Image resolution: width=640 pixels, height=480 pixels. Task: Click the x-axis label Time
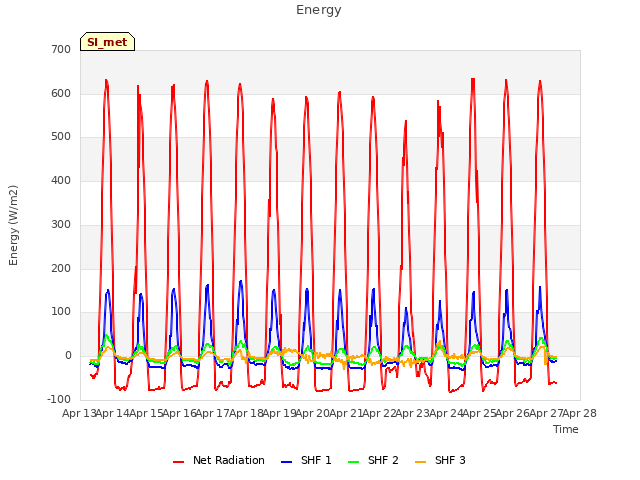pyautogui.click(x=566, y=429)
